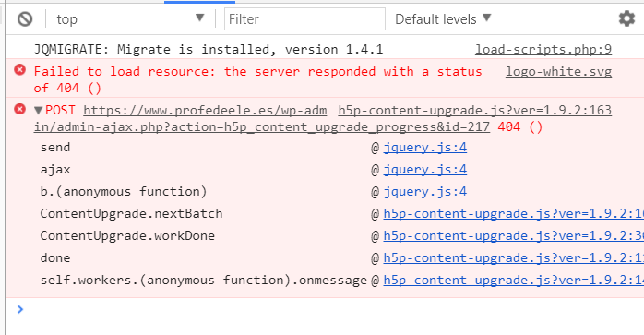The image size is (644, 335).
Task: Open jquery.js:4 link for send
Action: coord(425,147)
